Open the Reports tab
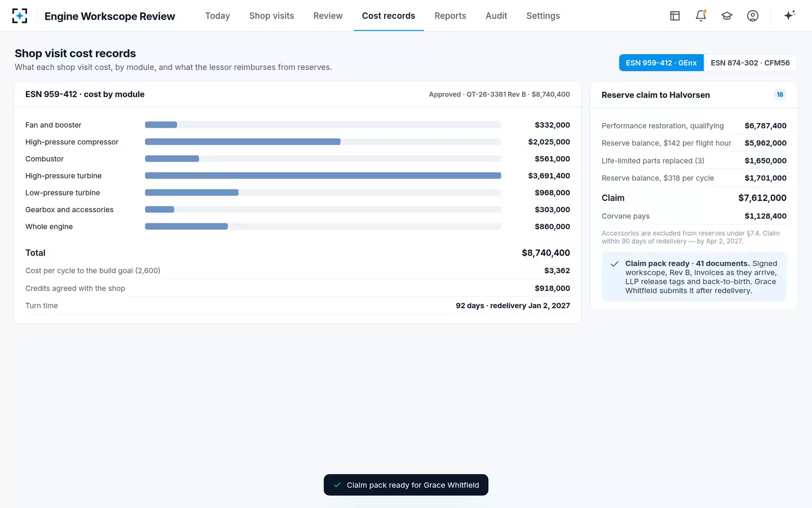 click(x=451, y=16)
